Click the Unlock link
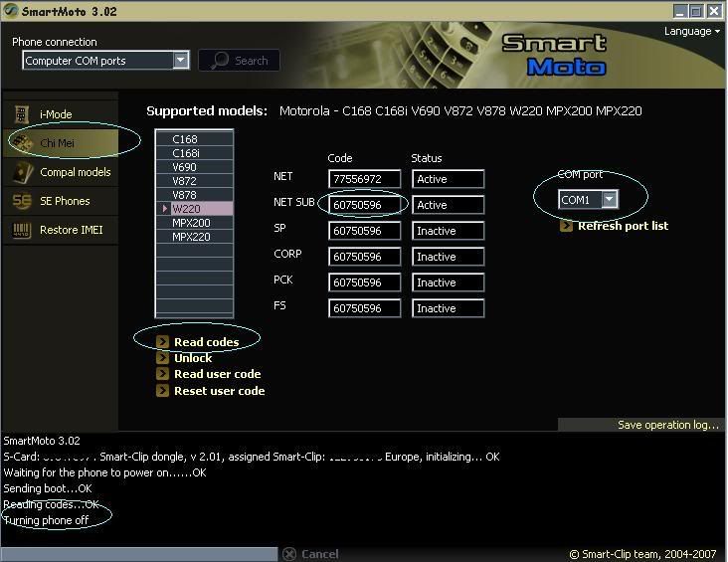 tap(193, 358)
